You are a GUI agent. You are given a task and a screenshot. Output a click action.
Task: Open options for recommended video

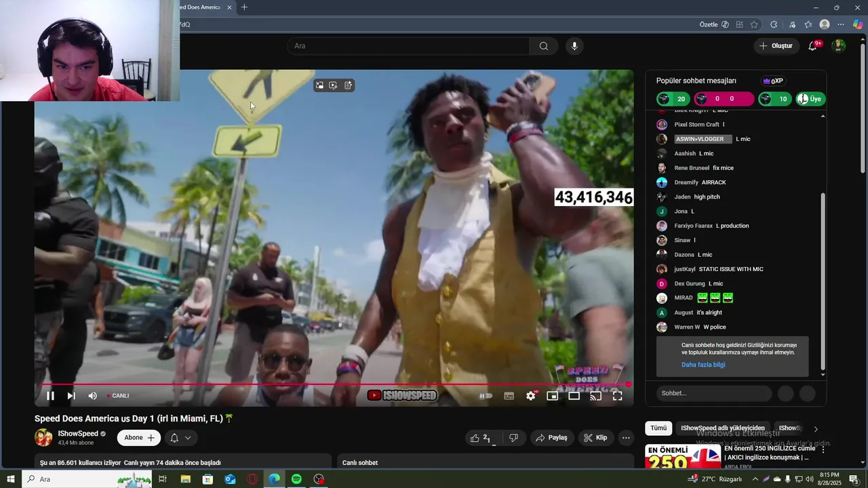823,449
